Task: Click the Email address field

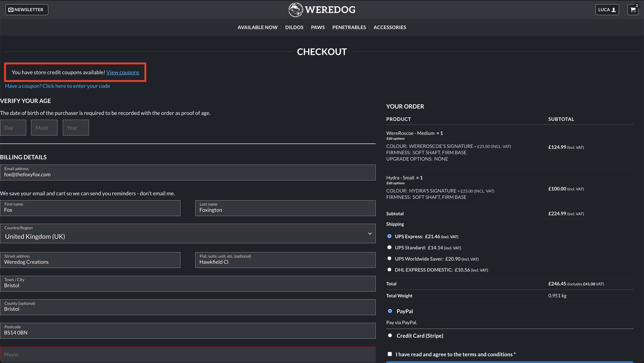Action: (188, 173)
